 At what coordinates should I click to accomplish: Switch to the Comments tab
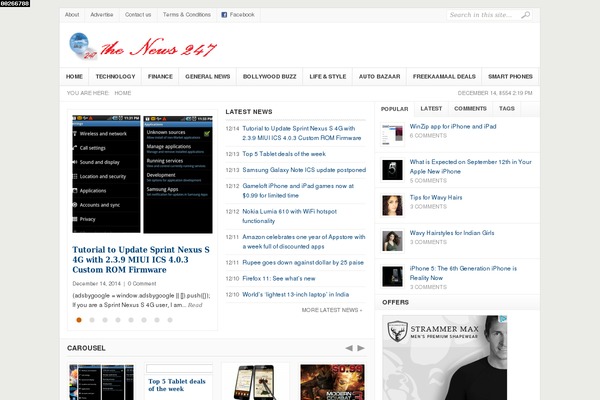tap(470, 109)
